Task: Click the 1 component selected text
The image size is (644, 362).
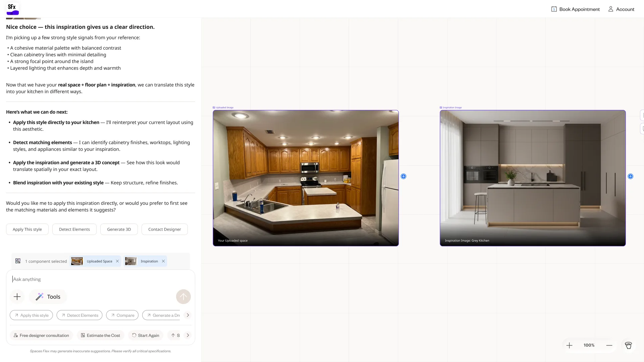Action: 46,261
